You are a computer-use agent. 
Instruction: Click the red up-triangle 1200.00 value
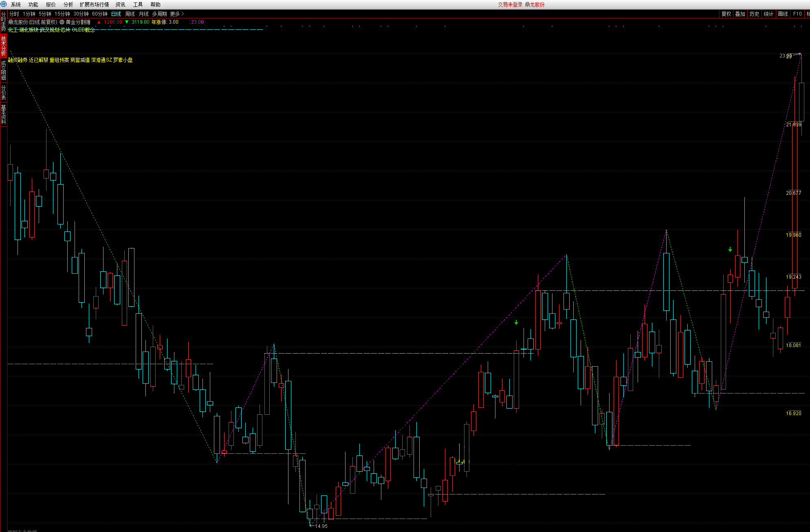pyautogui.click(x=110, y=22)
